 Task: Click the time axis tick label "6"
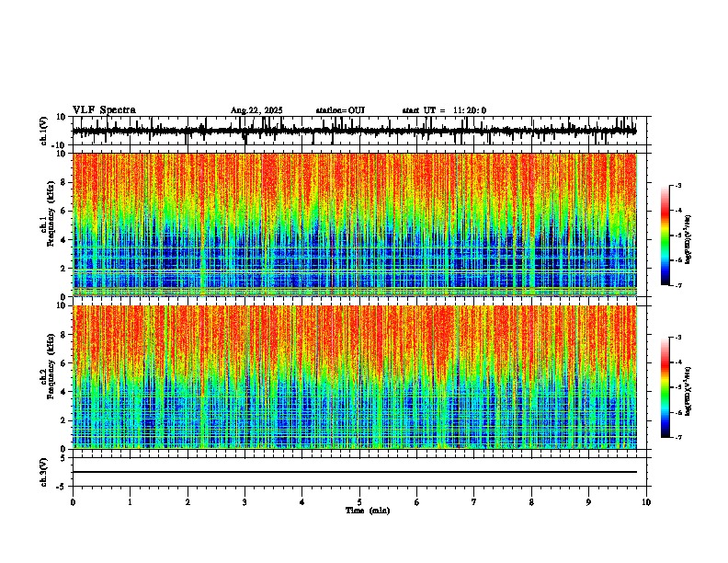click(x=417, y=502)
